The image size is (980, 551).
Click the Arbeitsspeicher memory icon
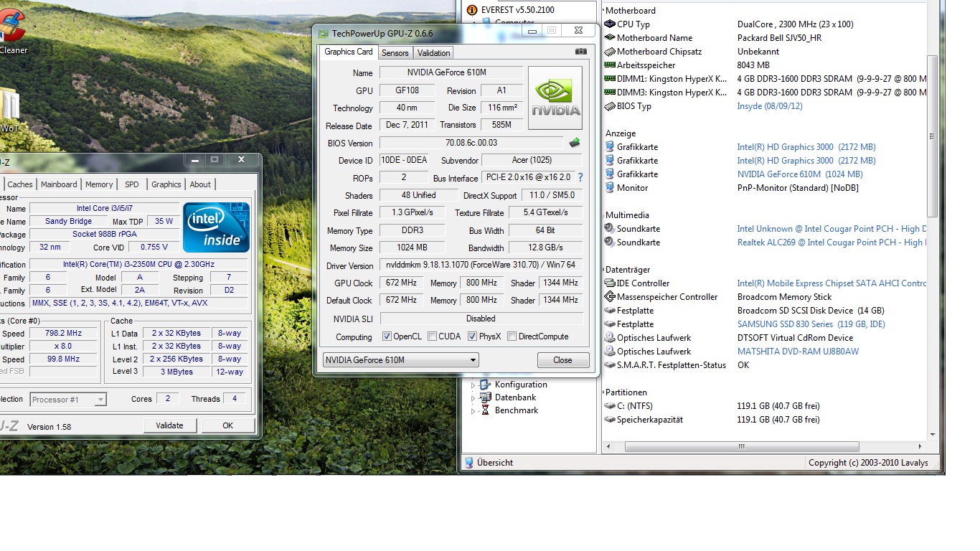click(x=610, y=65)
